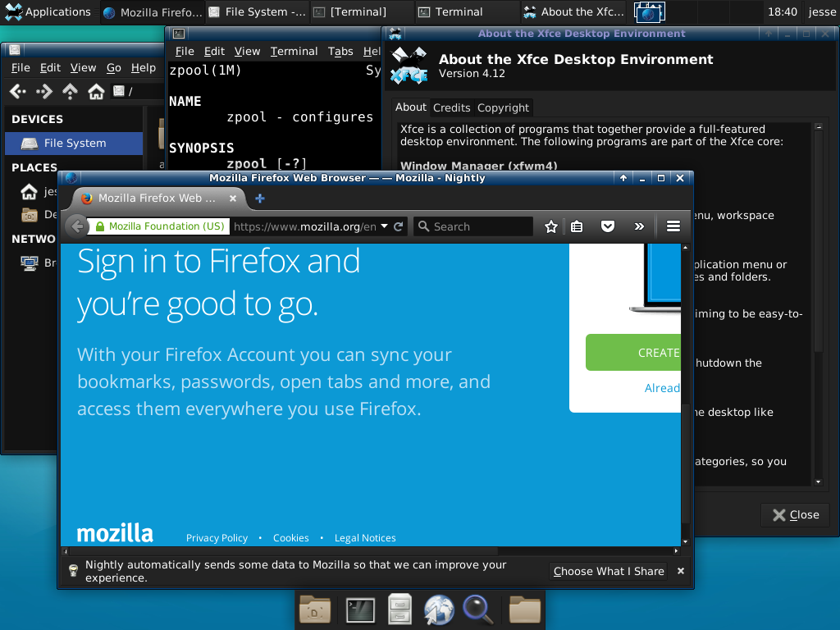Select File System under Devices
The width and height of the screenshot is (840, 630).
(x=74, y=143)
